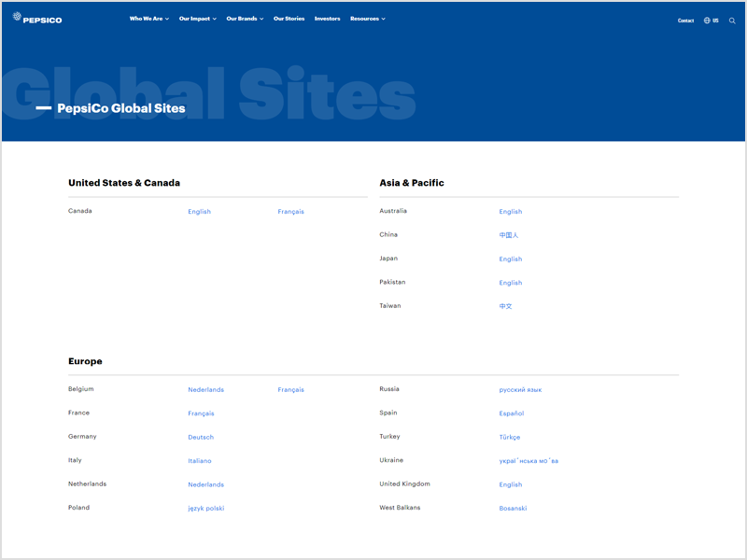Click the Germany country label

(82, 437)
